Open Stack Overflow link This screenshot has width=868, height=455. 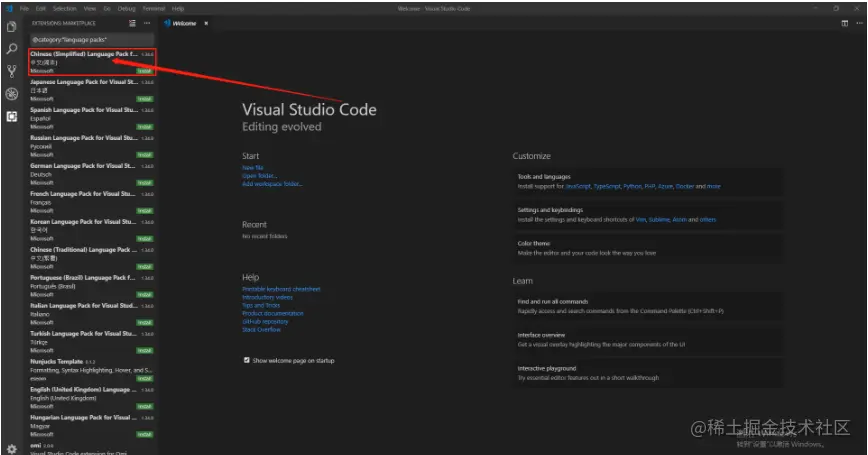pyautogui.click(x=261, y=329)
